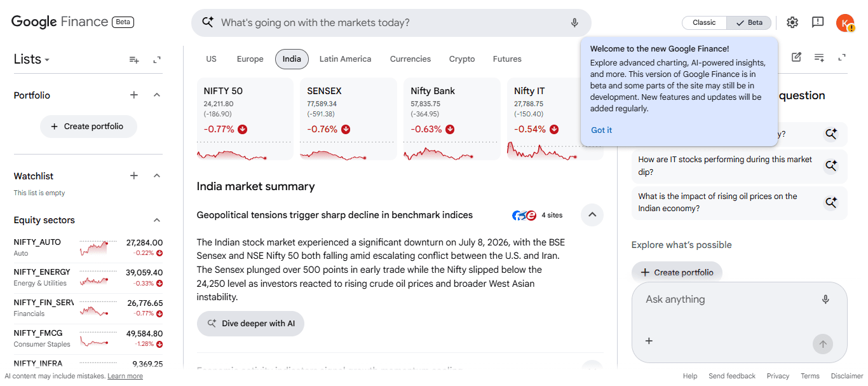Collapse the Portfolio section

tap(157, 95)
